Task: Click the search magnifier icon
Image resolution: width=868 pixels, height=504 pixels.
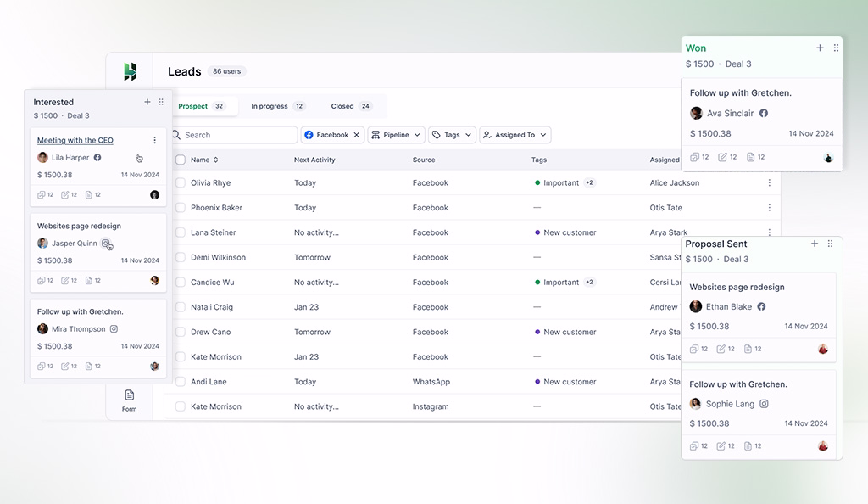Action: pos(176,135)
